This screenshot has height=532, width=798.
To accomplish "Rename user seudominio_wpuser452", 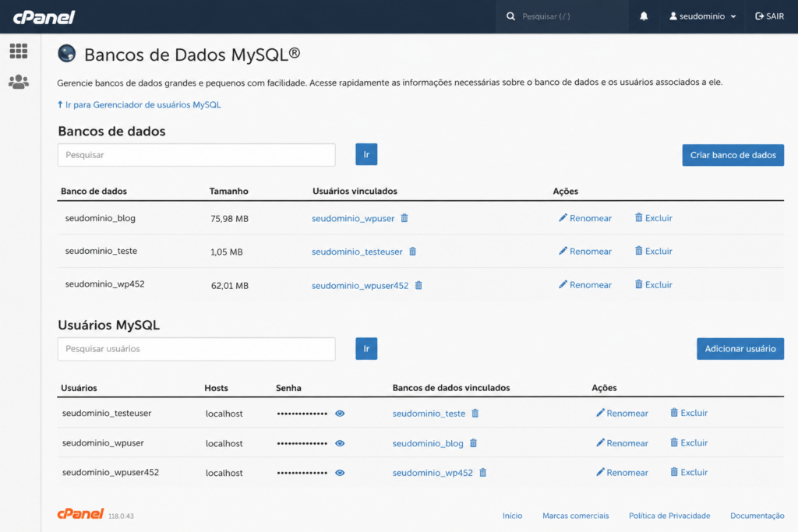I will (622, 473).
